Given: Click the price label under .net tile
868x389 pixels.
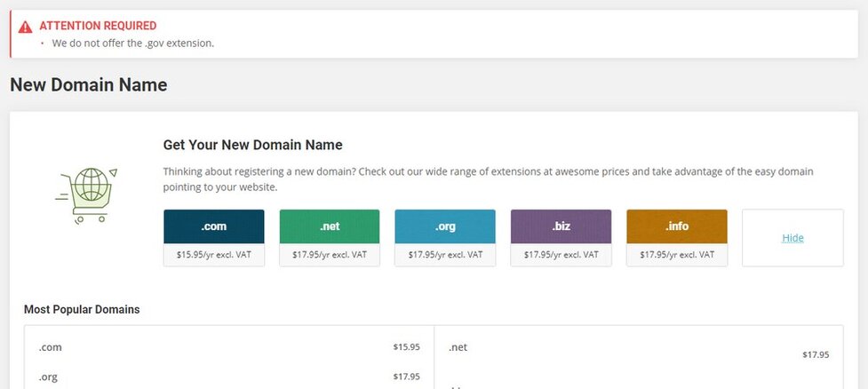Looking at the screenshot, I should 330,255.
